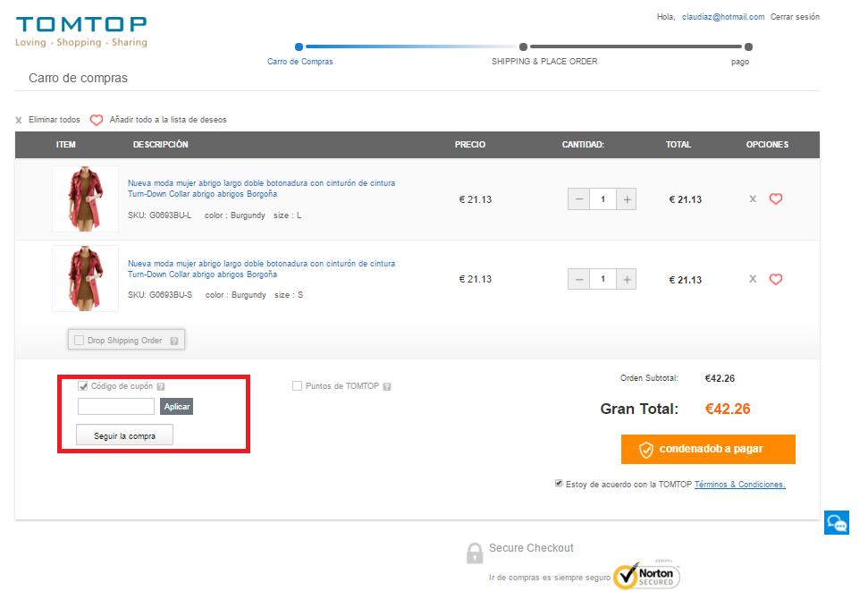Open the Términos & Condiciones link

pos(739,484)
